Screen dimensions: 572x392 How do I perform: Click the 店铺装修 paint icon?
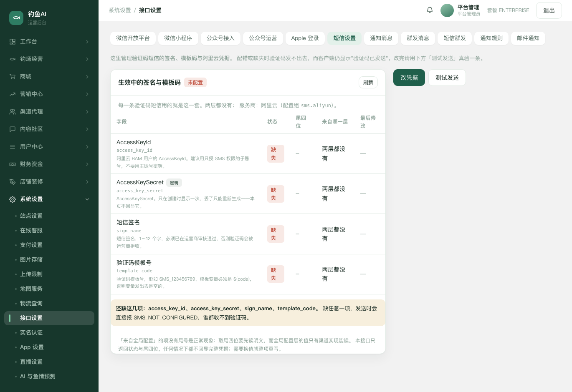13,182
